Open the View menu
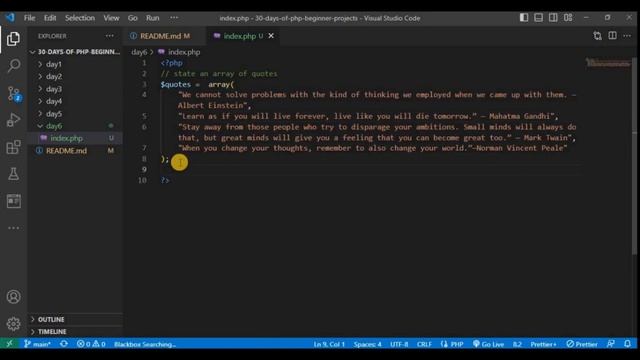 111,18
